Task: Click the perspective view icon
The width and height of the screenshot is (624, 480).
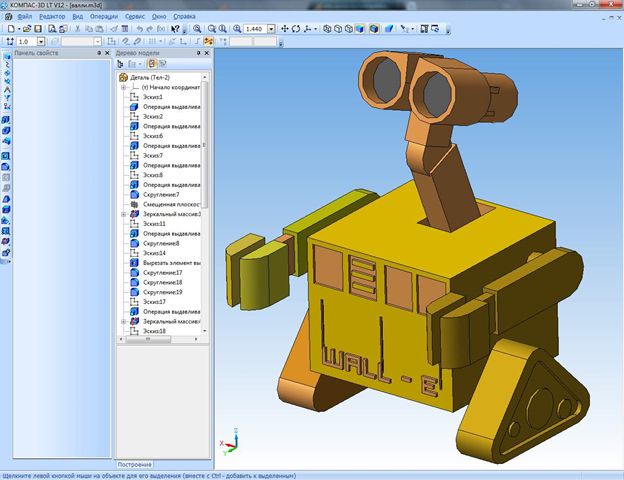Action: (x=389, y=29)
